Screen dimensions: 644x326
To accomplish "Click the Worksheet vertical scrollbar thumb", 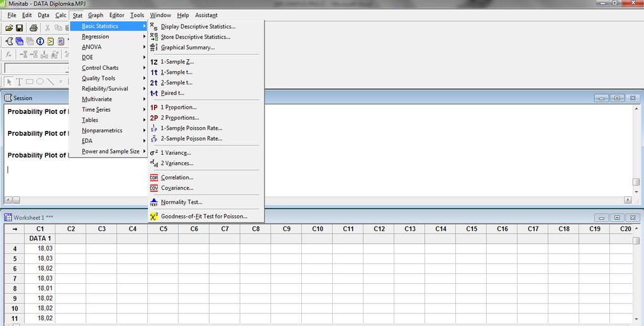I will point(636,240).
